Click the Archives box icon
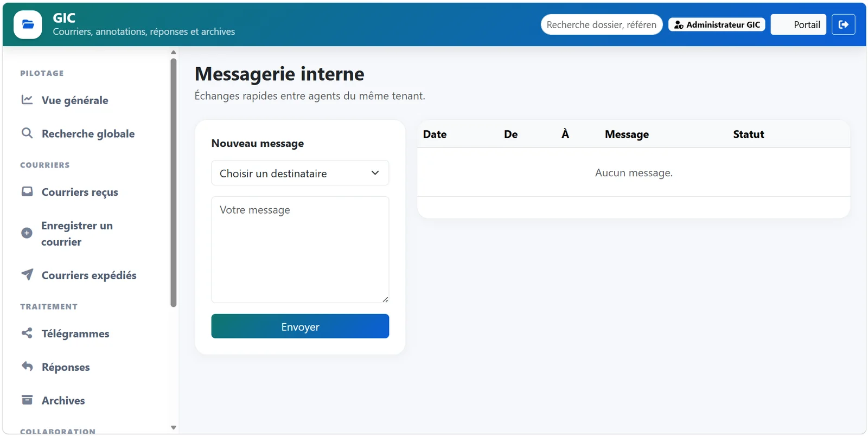 coord(27,400)
